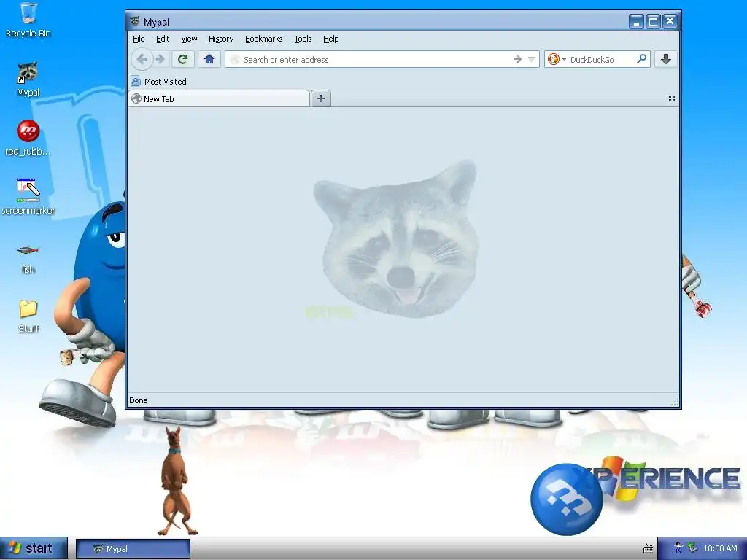Open the Bookmarks menu

coord(263,39)
